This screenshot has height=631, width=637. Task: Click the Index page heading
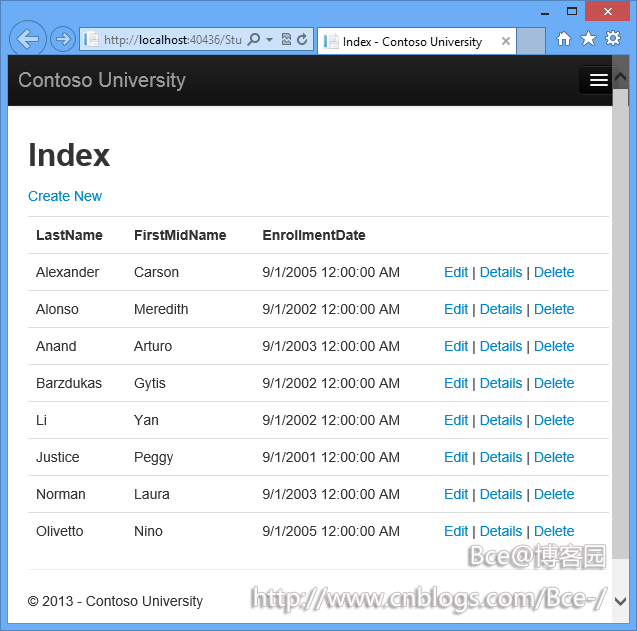(69, 155)
